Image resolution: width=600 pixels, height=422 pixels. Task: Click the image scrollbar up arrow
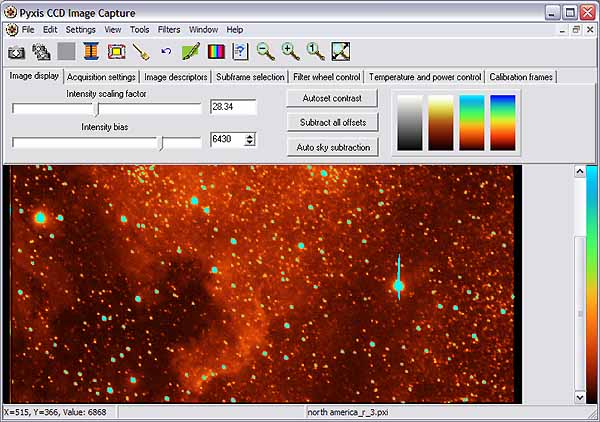coord(580,172)
